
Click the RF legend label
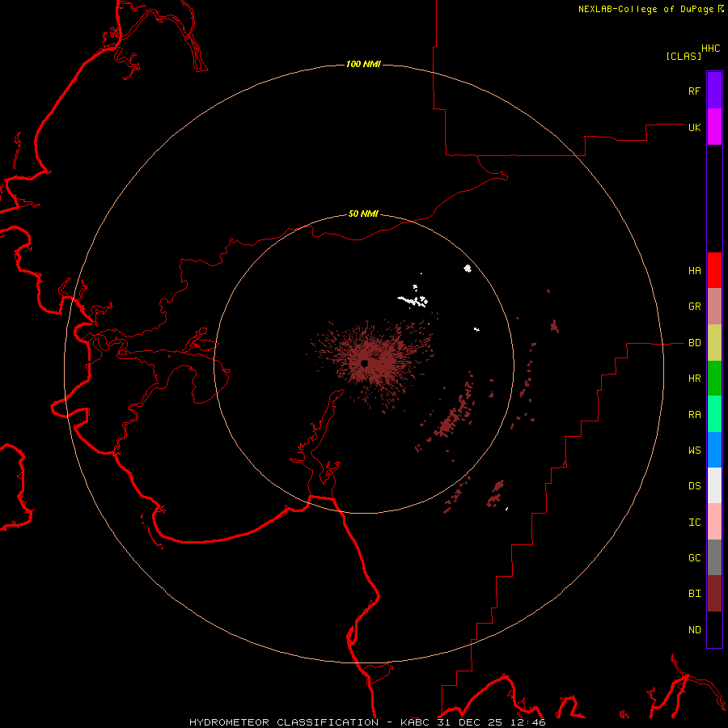[x=694, y=91]
